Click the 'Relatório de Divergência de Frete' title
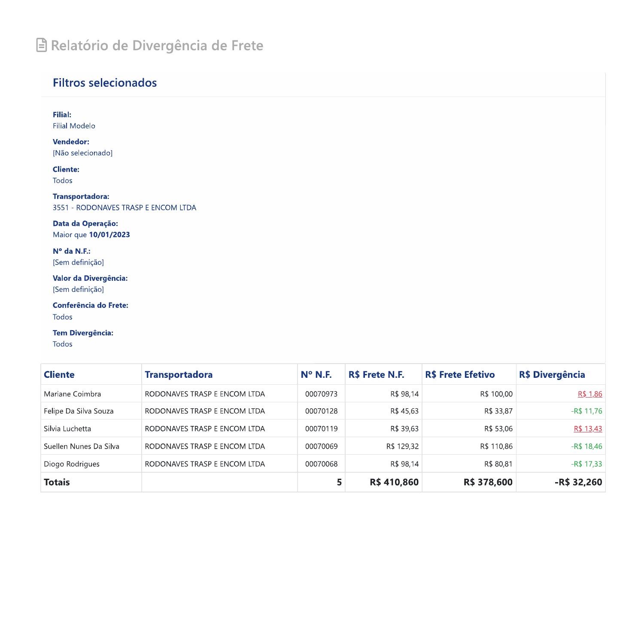The width and height of the screenshot is (644, 644). [157, 46]
